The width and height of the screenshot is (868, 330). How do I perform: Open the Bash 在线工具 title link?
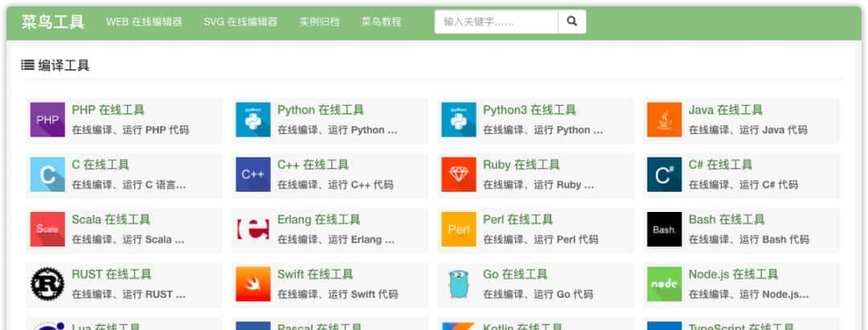tap(727, 219)
